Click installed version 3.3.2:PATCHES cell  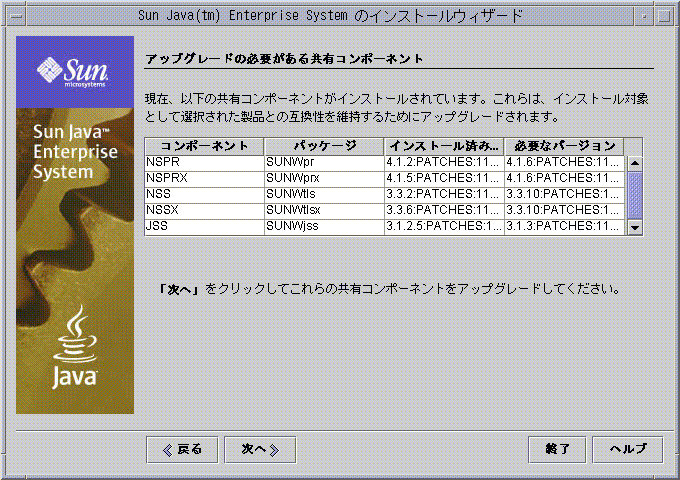pos(444,195)
